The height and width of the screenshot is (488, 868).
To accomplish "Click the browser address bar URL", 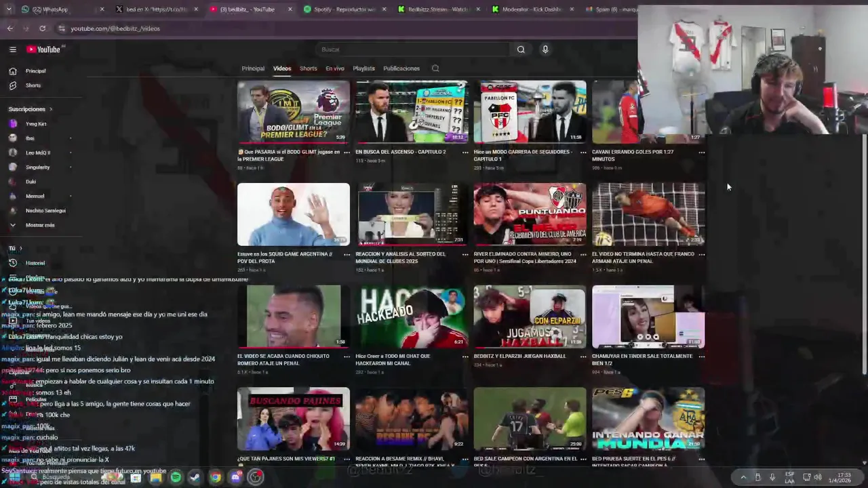I will [x=115, y=28].
